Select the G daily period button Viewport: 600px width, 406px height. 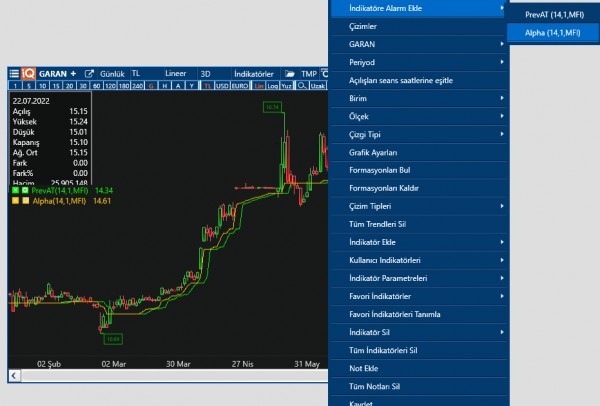click(151, 86)
